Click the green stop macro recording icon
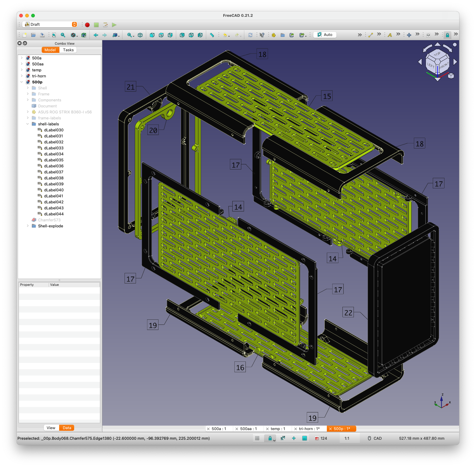 tap(96, 25)
